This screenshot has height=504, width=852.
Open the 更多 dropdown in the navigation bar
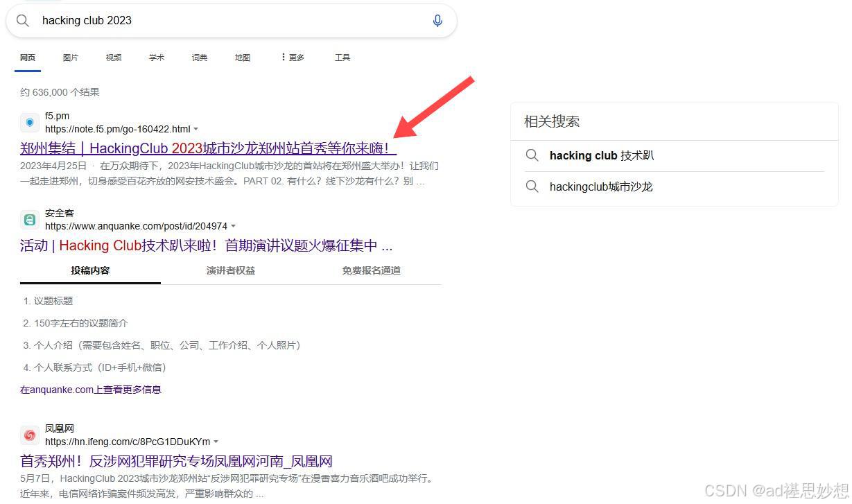tap(294, 58)
